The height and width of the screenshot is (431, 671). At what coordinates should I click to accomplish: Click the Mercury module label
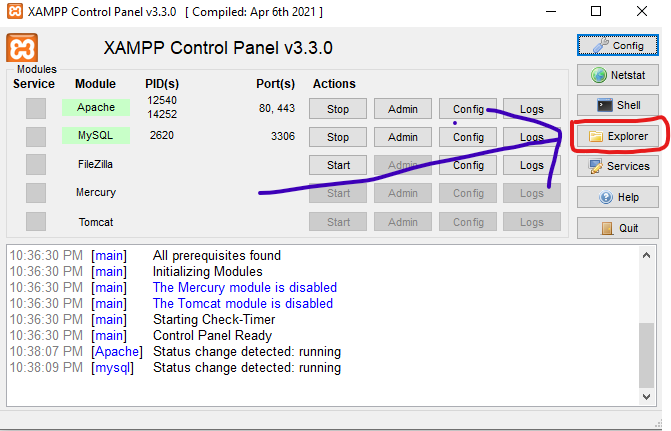tap(96, 193)
